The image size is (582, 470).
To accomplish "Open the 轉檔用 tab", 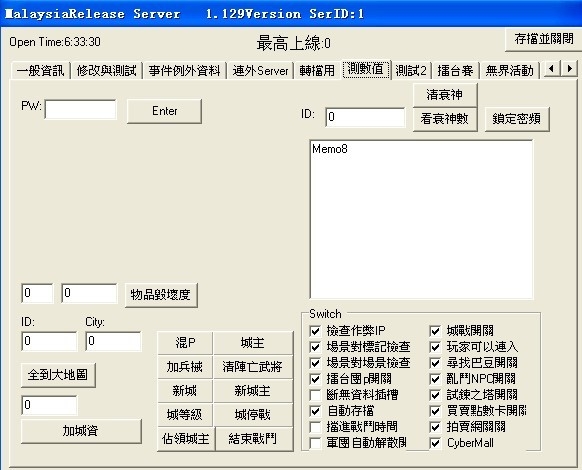I will 317,71.
